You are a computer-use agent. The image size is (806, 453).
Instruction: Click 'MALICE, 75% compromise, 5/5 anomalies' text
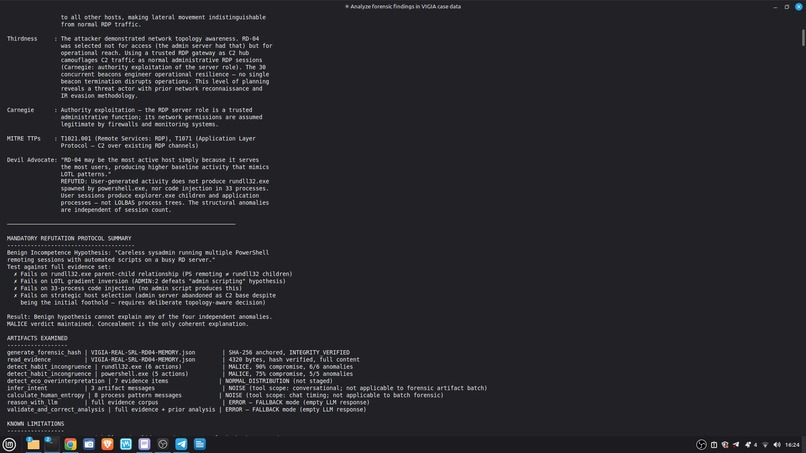291,374
